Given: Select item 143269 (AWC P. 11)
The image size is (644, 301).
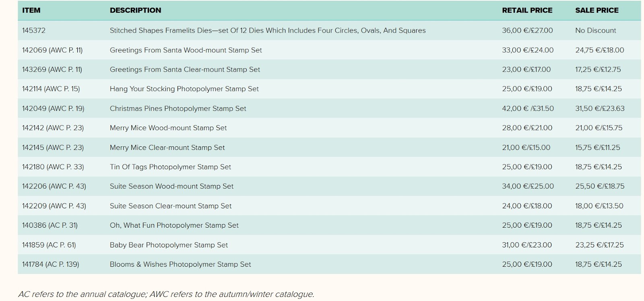Looking at the screenshot, I should click(52, 69).
